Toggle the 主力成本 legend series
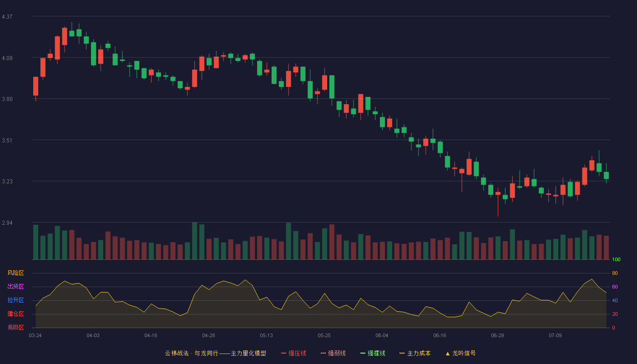The width and height of the screenshot is (637, 364). point(415,353)
